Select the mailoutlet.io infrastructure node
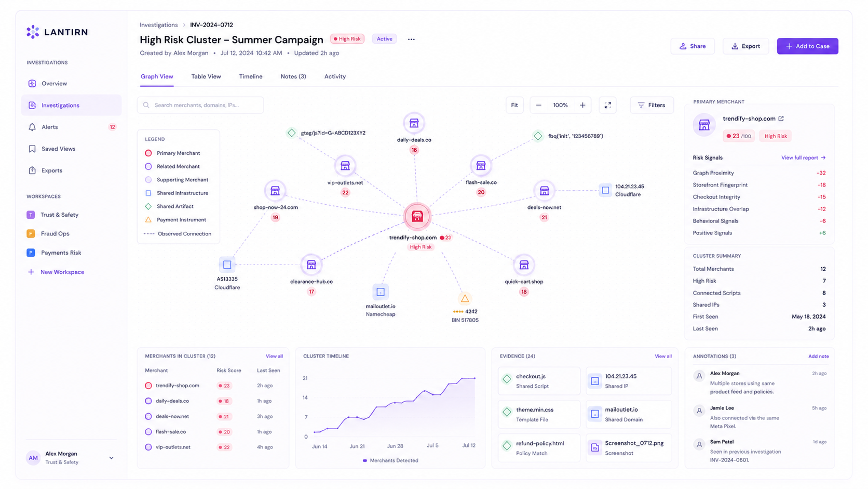This screenshot has height=489, width=868. coord(381,292)
